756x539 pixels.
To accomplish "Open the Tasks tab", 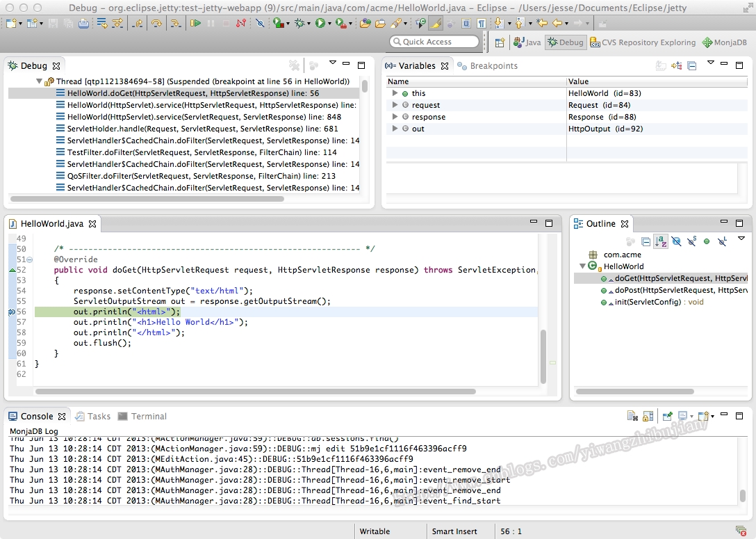I will coord(93,416).
